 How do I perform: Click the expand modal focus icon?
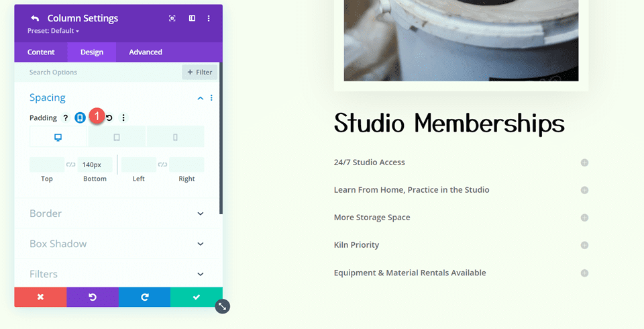(x=172, y=18)
